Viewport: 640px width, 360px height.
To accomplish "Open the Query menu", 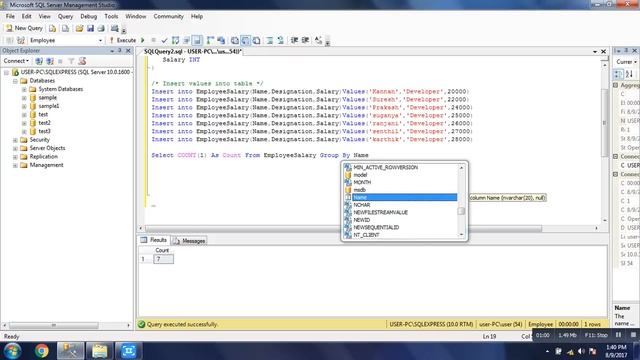I will coord(65,16).
